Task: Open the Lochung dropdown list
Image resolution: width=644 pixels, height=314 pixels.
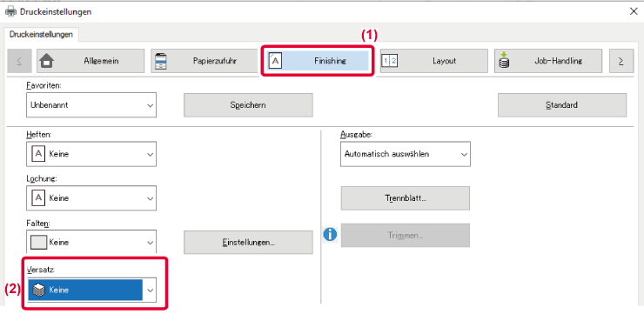Action: pyautogui.click(x=91, y=197)
